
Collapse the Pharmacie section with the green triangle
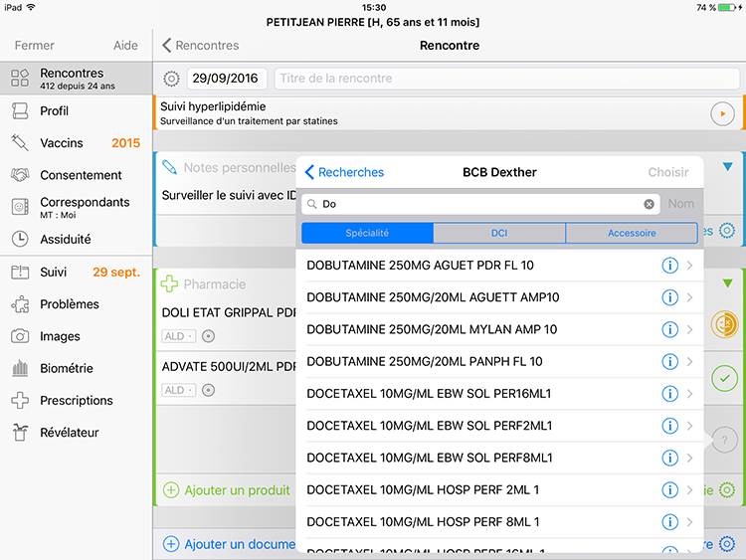coord(727,283)
